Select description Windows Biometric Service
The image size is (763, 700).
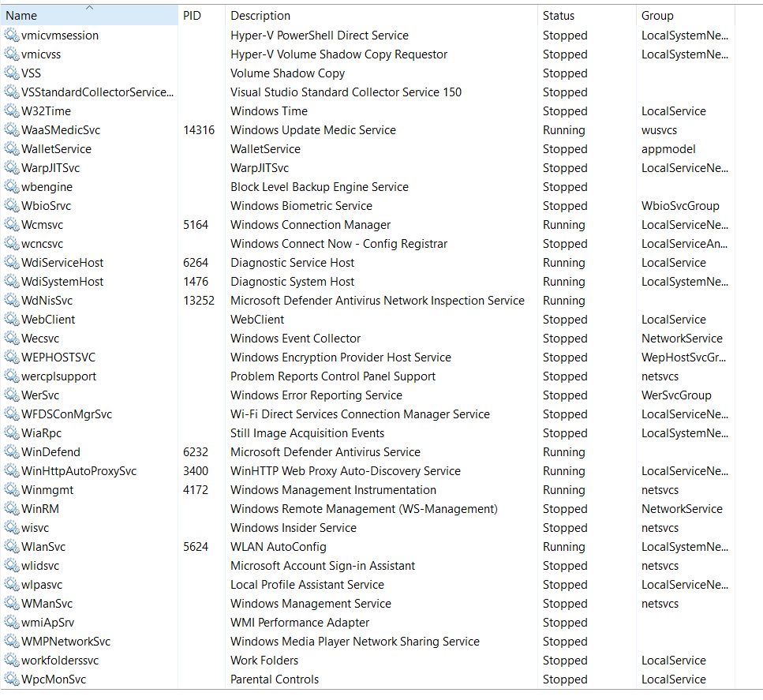click(x=301, y=206)
